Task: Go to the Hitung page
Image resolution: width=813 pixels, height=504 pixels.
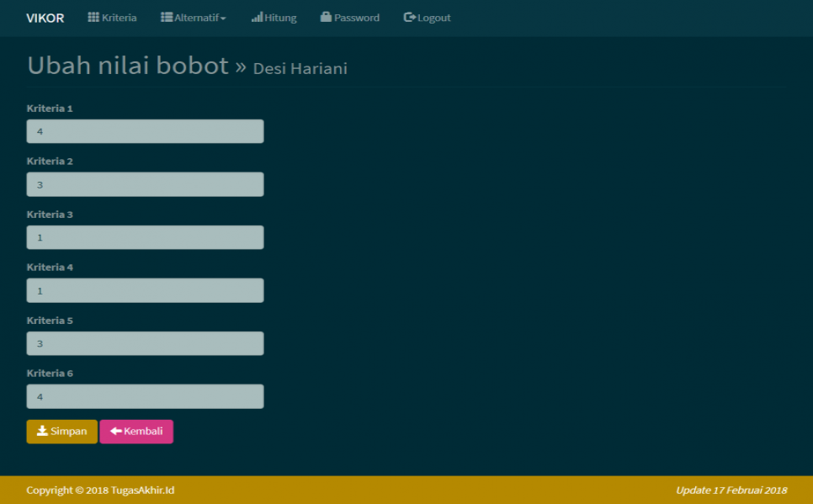Action: (274, 17)
